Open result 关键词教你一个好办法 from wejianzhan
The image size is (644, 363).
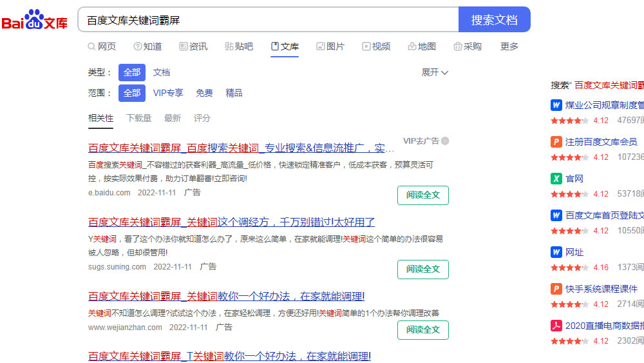click(x=226, y=297)
